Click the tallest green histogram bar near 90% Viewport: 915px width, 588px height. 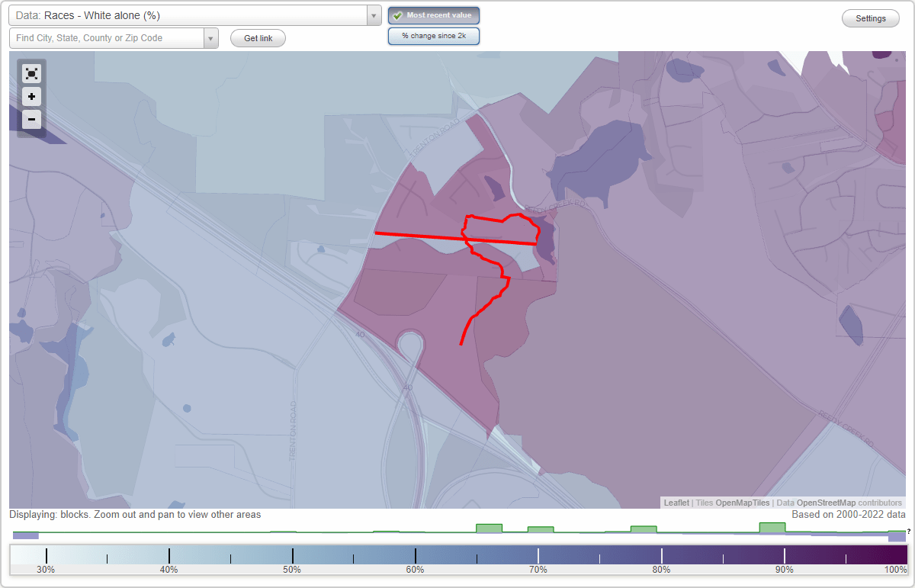[772, 528]
